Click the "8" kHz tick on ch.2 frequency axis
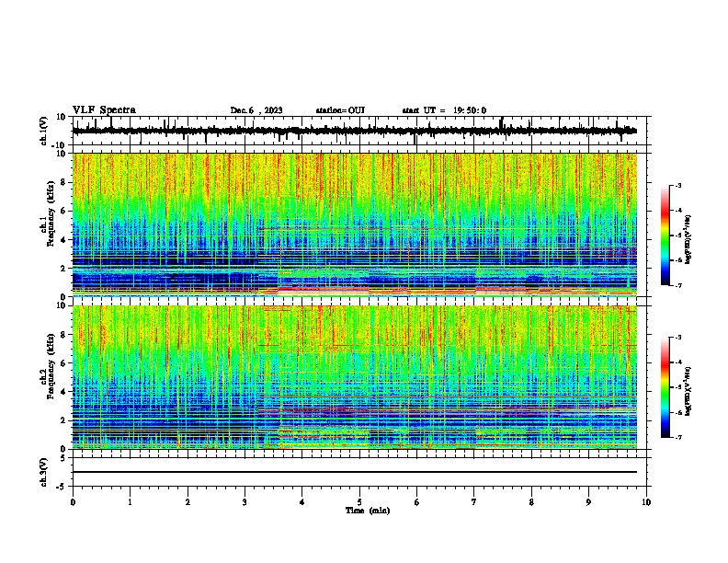 coord(63,335)
